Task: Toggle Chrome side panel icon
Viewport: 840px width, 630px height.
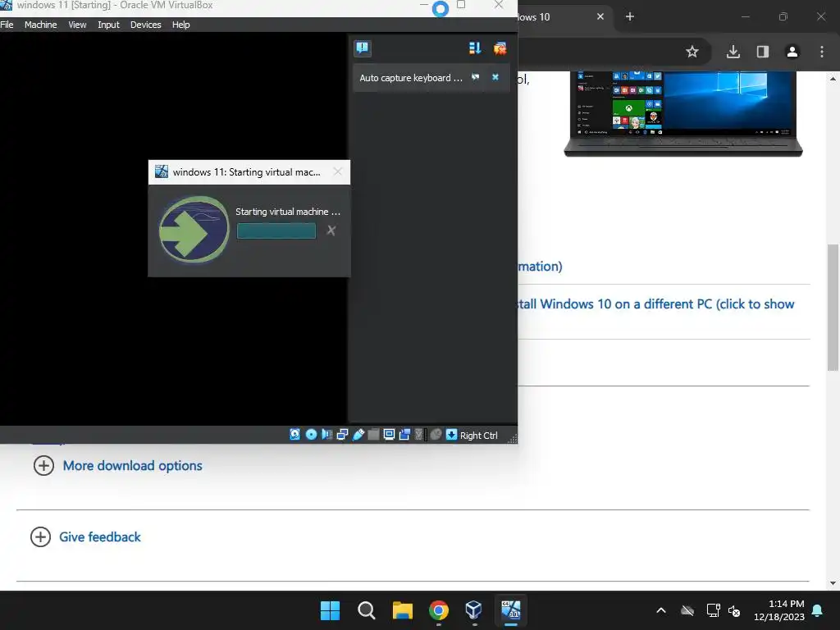Action: click(x=763, y=52)
